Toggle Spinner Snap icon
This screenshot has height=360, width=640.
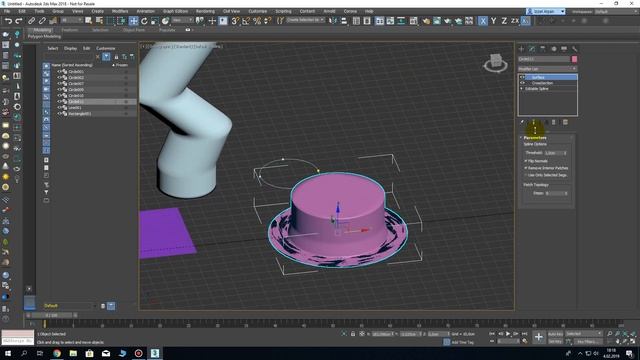[267, 20]
